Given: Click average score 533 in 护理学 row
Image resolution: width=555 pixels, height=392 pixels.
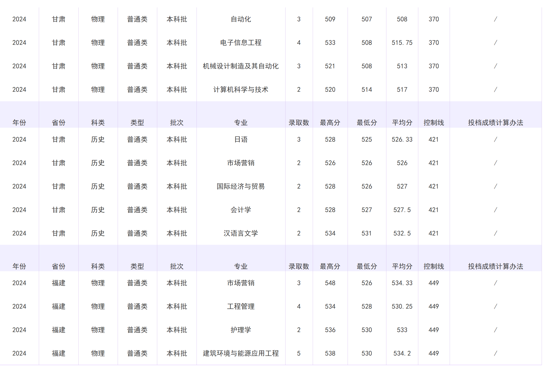Looking at the screenshot, I should pyautogui.click(x=402, y=330).
